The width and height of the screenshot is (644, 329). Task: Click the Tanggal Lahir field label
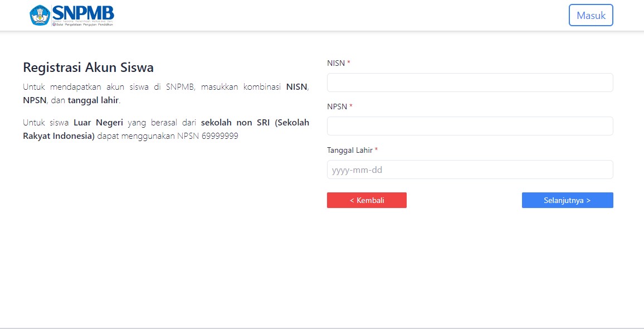point(349,150)
